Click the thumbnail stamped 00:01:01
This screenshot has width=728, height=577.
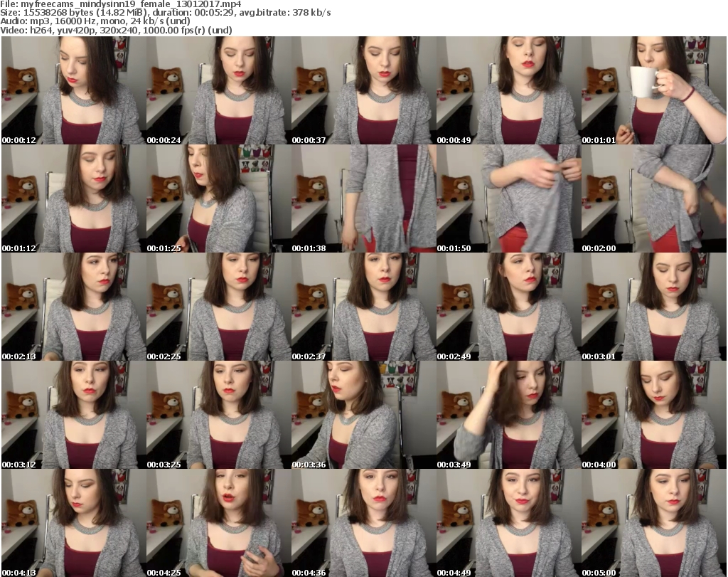654,90
